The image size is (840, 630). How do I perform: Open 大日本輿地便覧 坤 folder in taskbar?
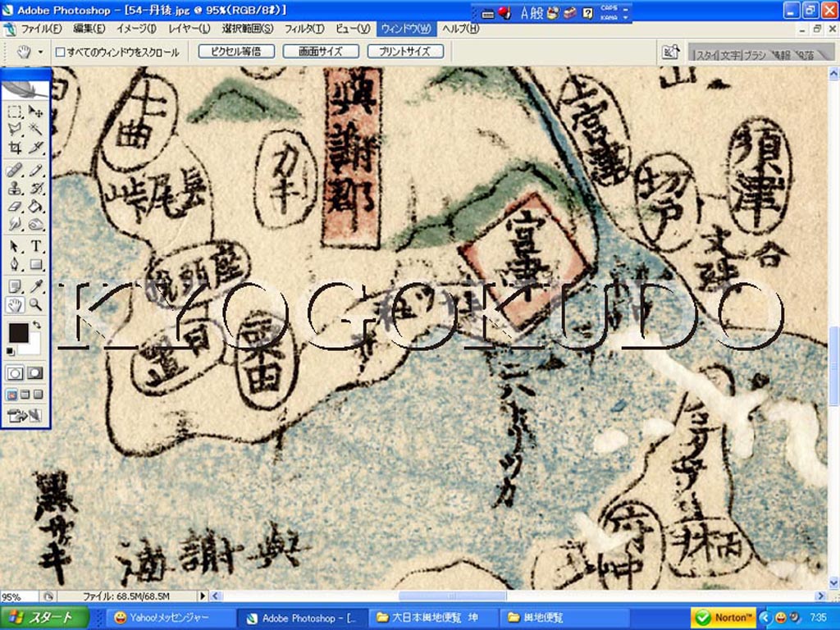(x=432, y=618)
